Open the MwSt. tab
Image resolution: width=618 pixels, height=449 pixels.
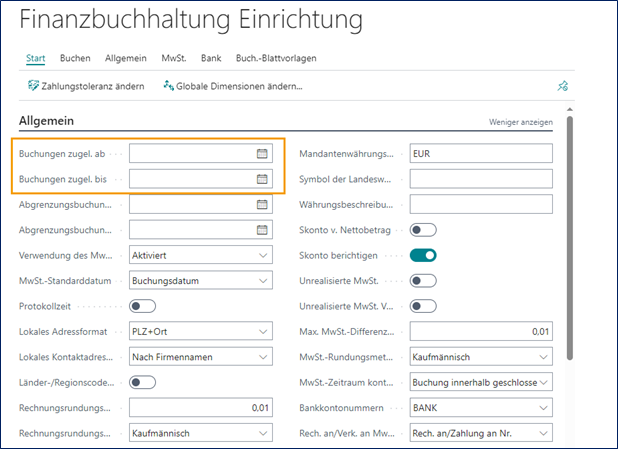[x=173, y=58]
